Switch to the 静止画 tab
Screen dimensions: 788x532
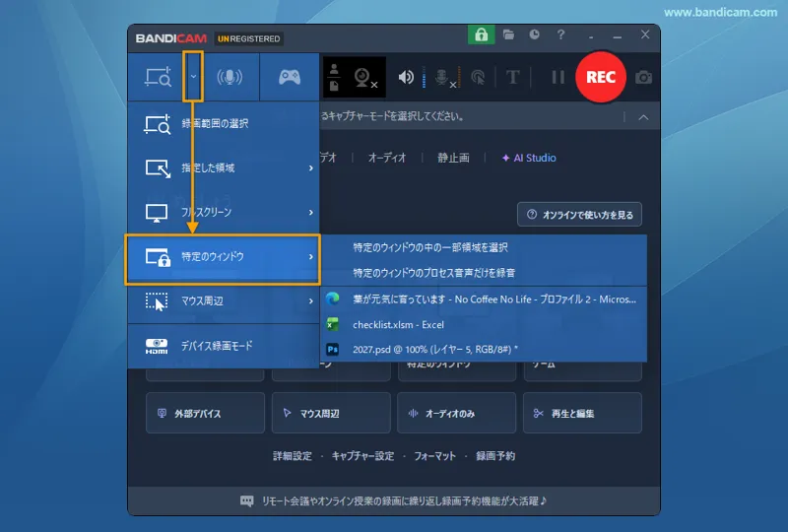(x=453, y=158)
